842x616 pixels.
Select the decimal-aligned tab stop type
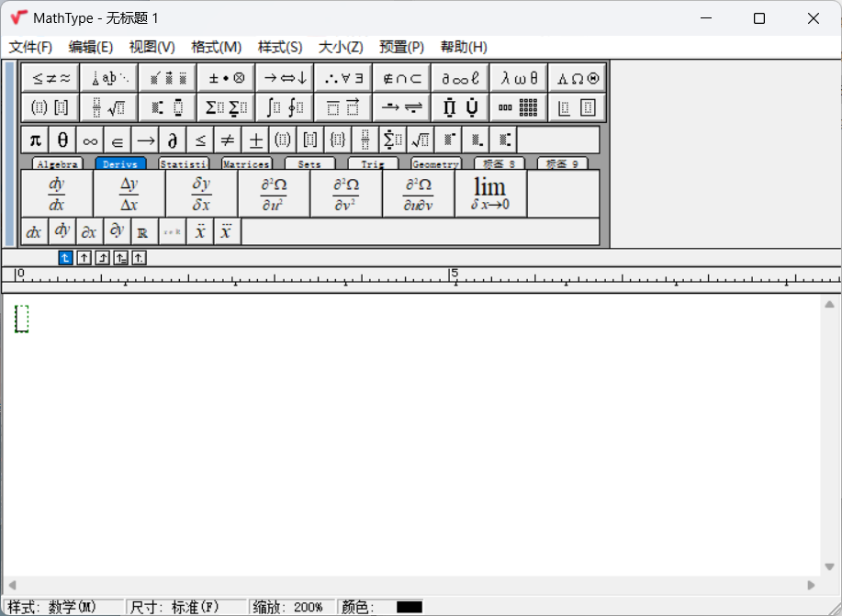tap(139, 258)
